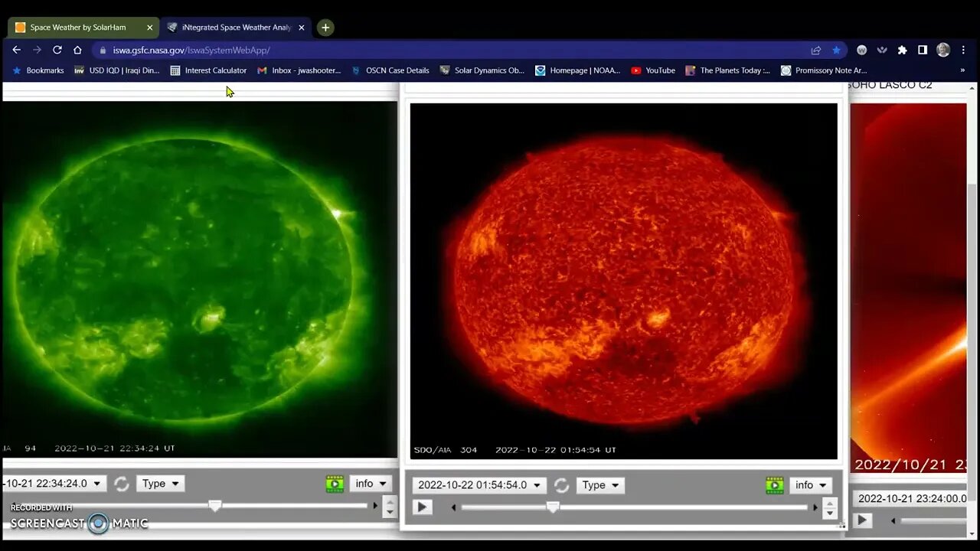This screenshot has height=551, width=980.
Task: Decrement the AIA 94 stepper down
Action: tap(390, 512)
